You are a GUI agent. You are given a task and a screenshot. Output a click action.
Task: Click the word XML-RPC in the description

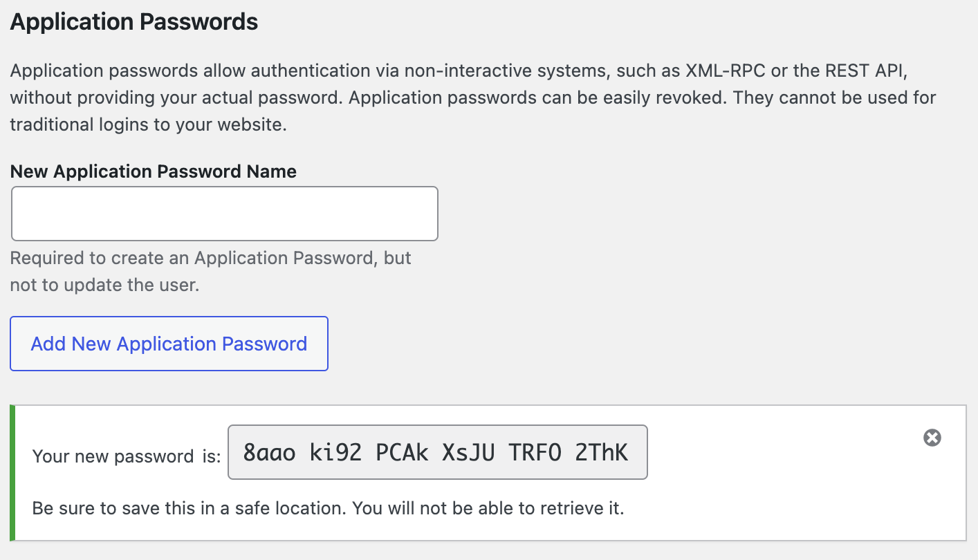pos(726,71)
